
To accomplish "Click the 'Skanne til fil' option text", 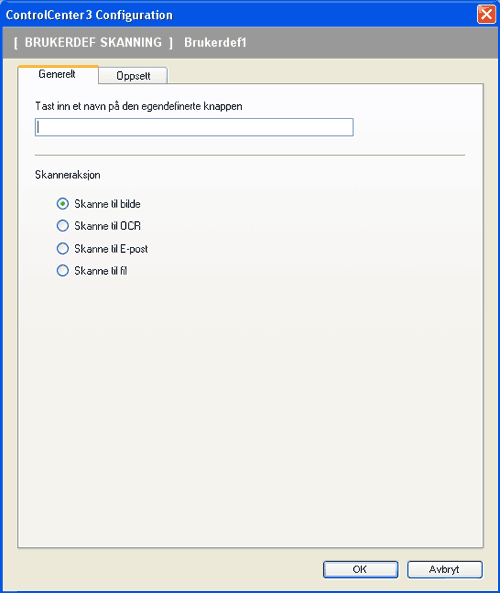I will point(101,270).
